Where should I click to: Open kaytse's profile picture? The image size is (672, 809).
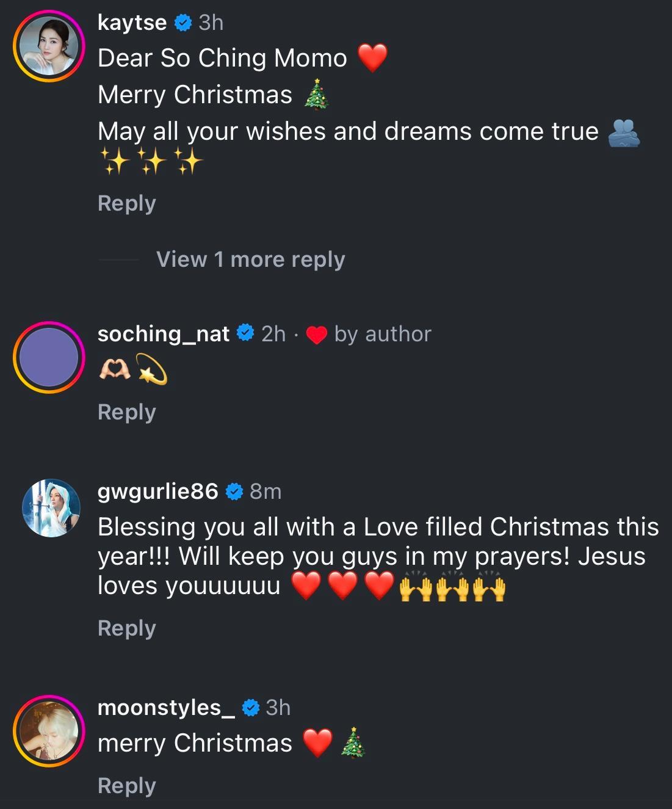coord(49,46)
